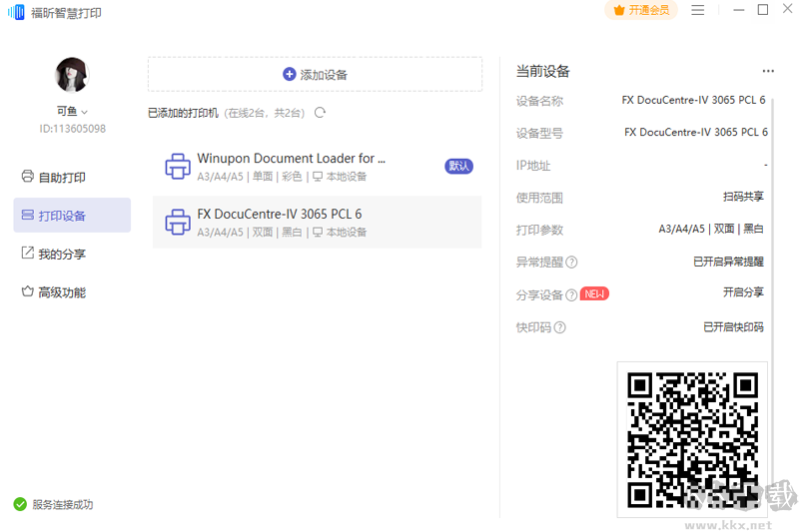
Task: Select the 打印设备 sidebar item
Action: [x=72, y=216]
